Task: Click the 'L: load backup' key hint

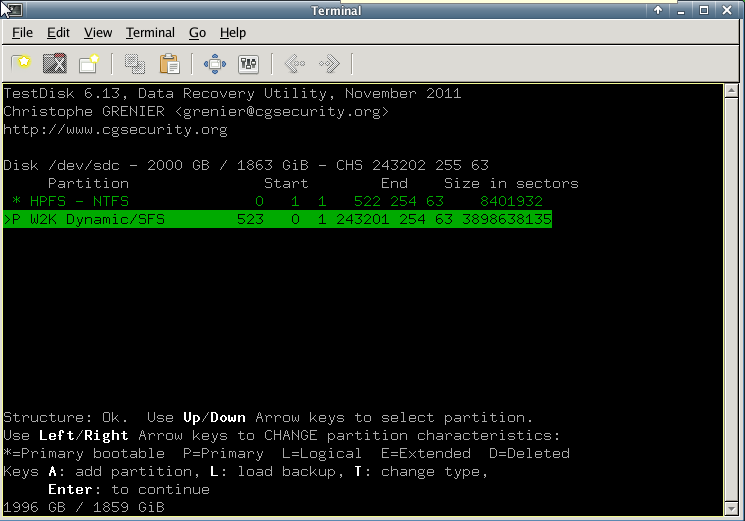Action: pos(277,472)
